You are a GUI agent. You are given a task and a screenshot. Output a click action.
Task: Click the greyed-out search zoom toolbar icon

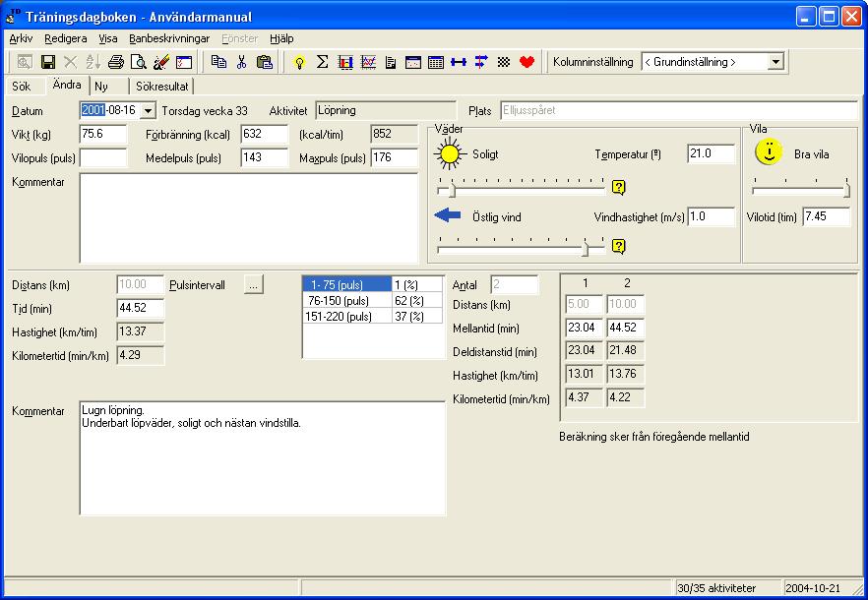coord(25,62)
